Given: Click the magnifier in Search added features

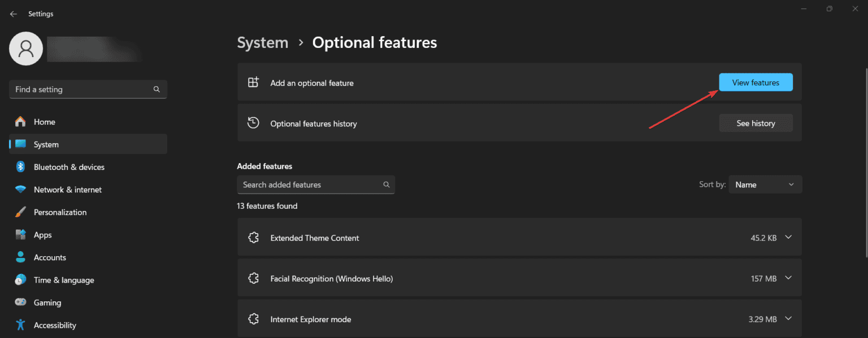Looking at the screenshot, I should click(387, 185).
